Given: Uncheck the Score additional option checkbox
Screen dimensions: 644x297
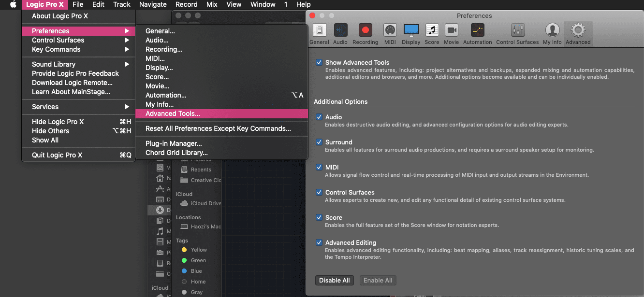Looking at the screenshot, I should pos(319,217).
